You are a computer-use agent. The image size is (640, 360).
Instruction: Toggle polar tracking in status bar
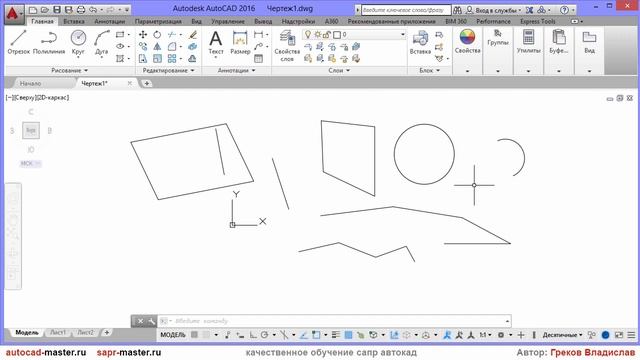[x=264, y=335]
